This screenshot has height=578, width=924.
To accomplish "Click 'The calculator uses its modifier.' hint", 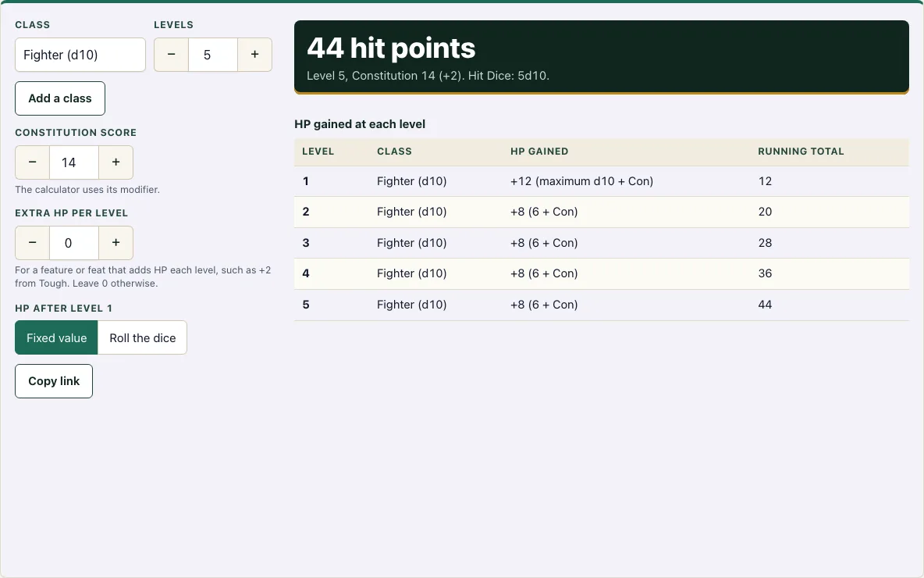I will [x=87, y=190].
